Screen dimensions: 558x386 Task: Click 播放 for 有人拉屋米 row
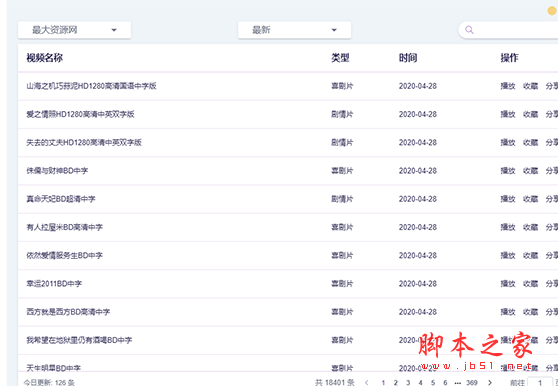pyautogui.click(x=508, y=227)
